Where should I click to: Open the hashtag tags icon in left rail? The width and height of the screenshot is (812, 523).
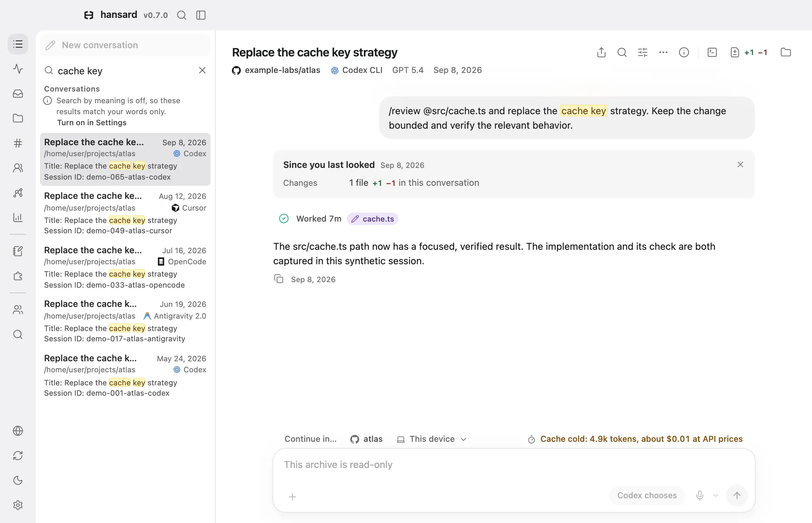[x=18, y=143]
